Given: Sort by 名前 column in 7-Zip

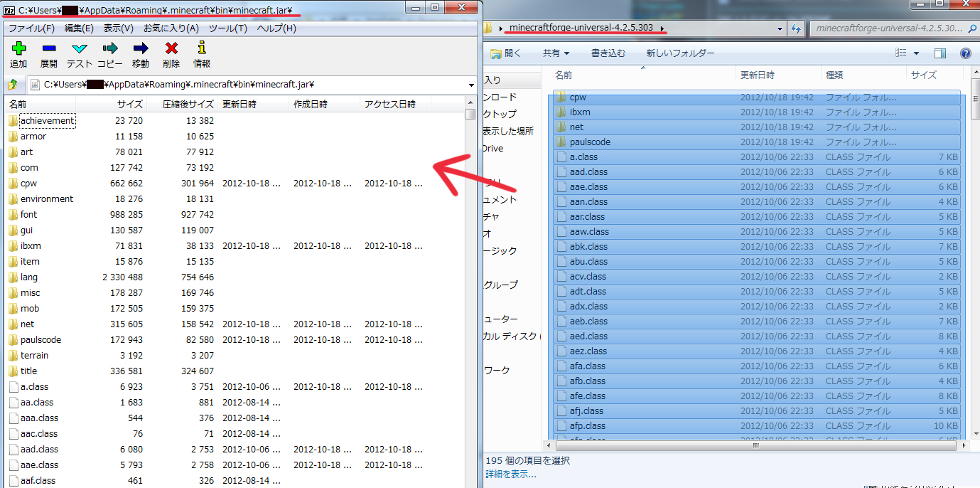Looking at the screenshot, I should click(40, 105).
